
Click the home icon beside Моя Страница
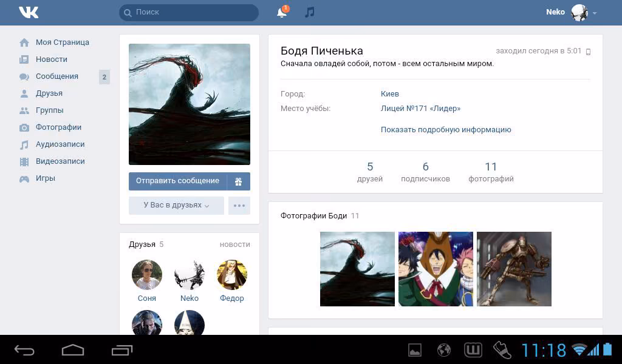(x=24, y=42)
